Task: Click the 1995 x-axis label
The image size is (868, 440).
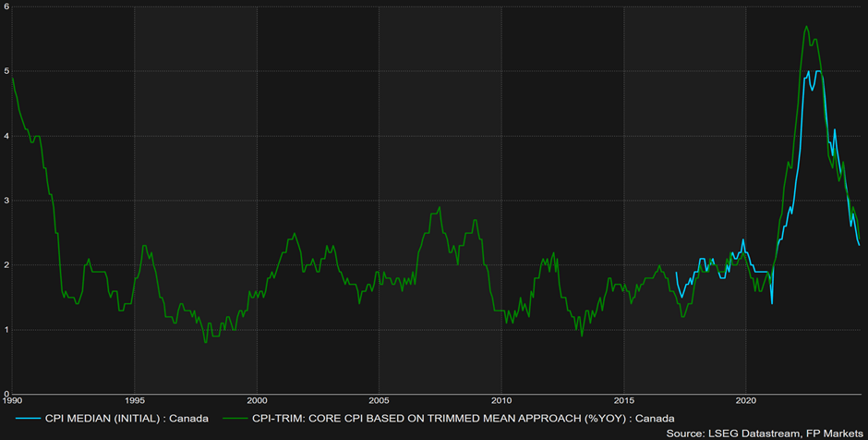Action: click(134, 400)
